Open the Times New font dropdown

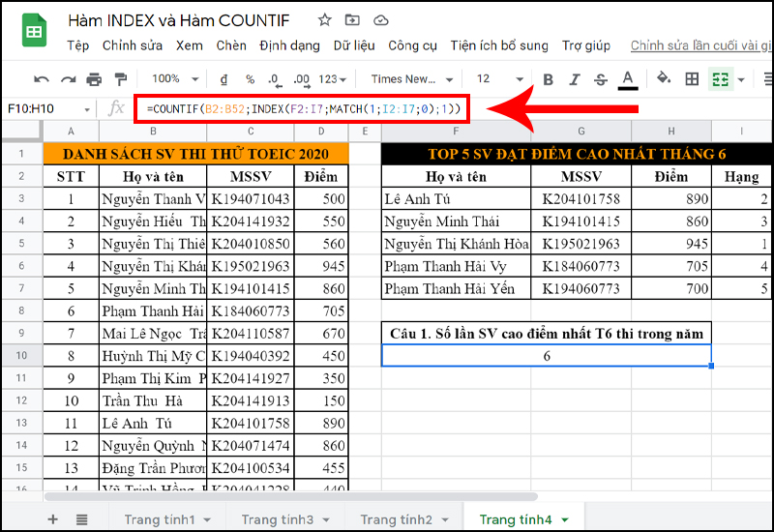click(x=412, y=79)
